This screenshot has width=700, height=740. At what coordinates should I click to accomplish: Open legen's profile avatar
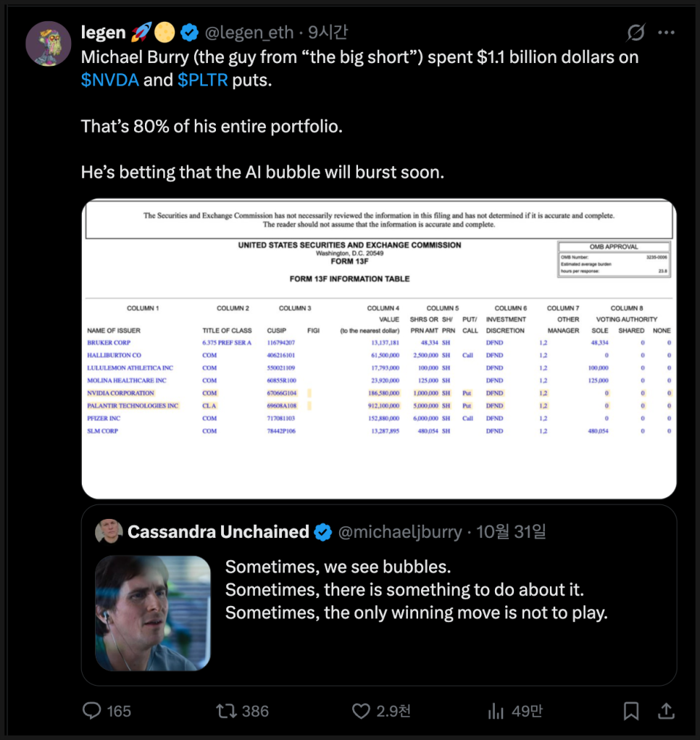[48, 43]
